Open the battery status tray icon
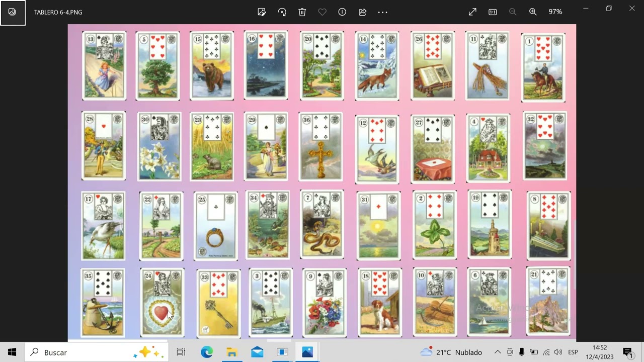This screenshot has width=644, height=362. [534, 352]
